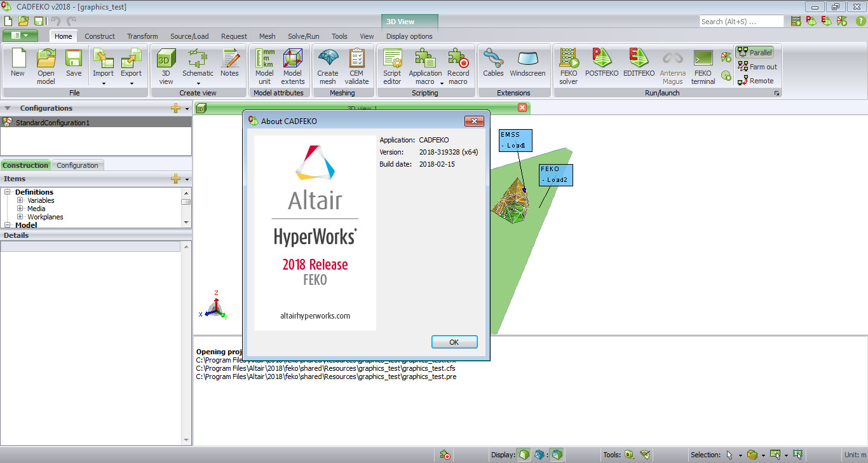Click the Details panel vertical scrollbar
The width and height of the screenshot is (868, 463).
(x=186, y=342)
